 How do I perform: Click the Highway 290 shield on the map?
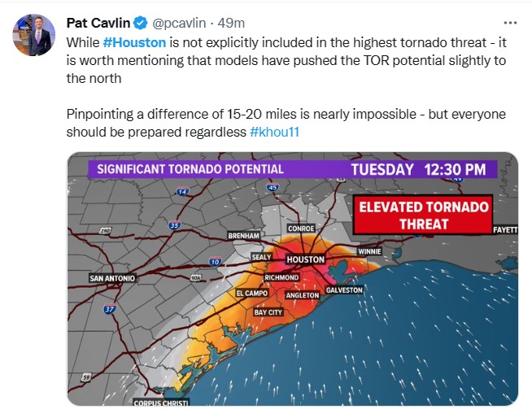(x=105, y=232)
